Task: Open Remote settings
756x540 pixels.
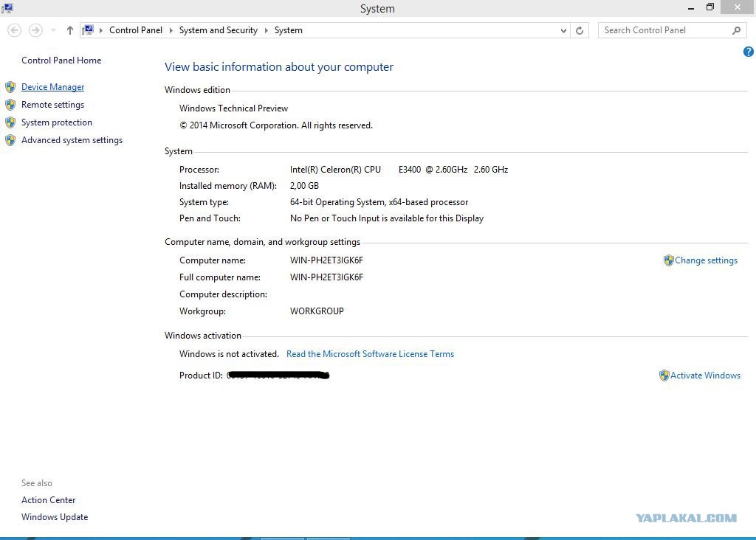Action: pos(52,105)
